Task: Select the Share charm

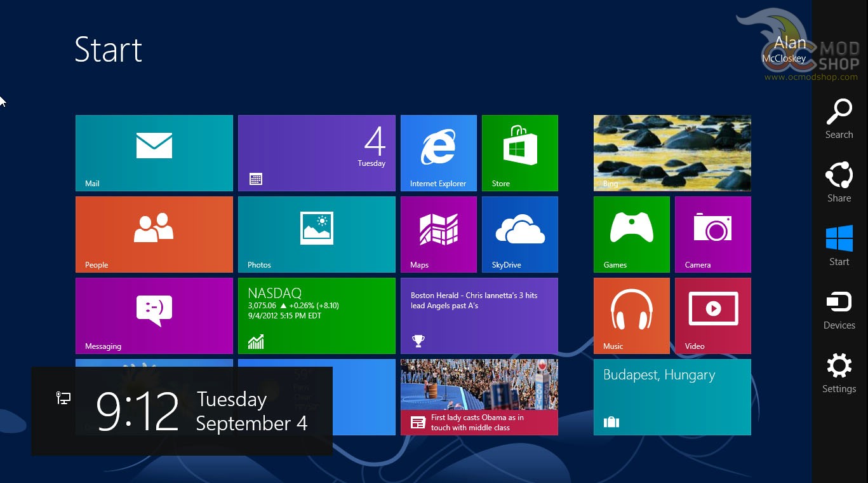Action: tap(839, 182)
